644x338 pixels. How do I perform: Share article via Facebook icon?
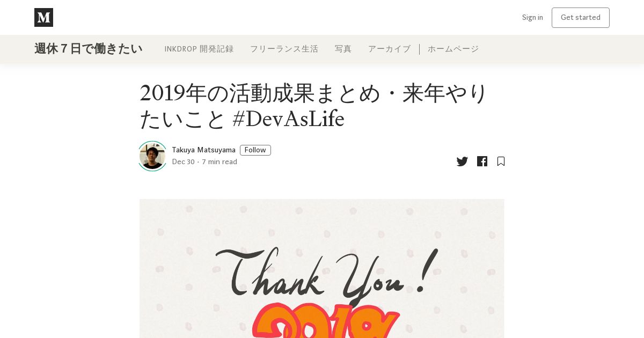[482, 161]
